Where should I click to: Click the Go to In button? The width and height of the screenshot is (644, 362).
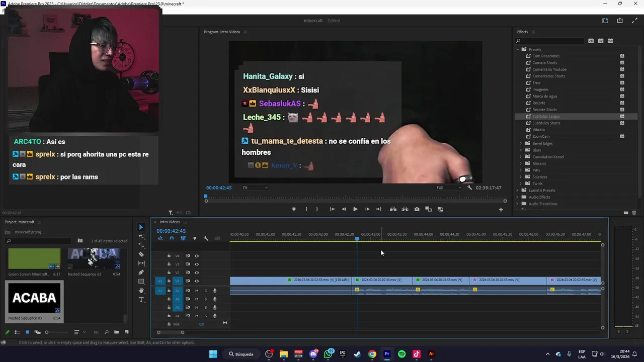click(x=332, y=209)
